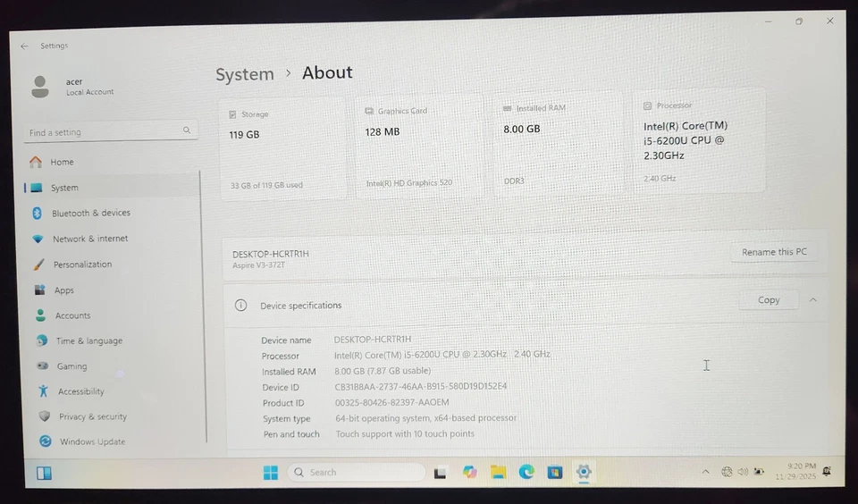Click the Network wifi icon in sidebar
The image size is (858, 504).
pos(38,239)
